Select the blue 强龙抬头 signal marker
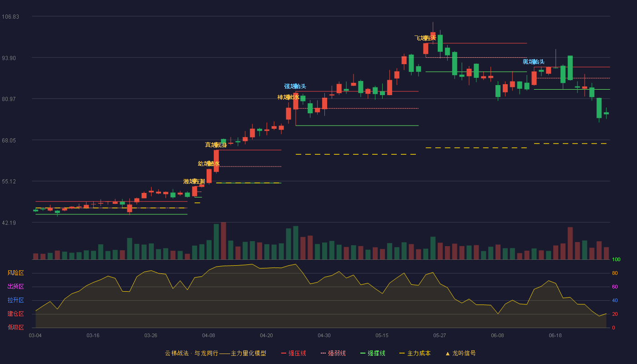The image size is (637, 364). coord(295,86)
